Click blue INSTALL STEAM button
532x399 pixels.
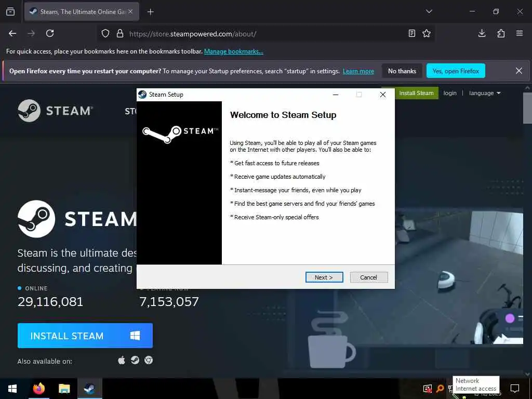(85, 336)
